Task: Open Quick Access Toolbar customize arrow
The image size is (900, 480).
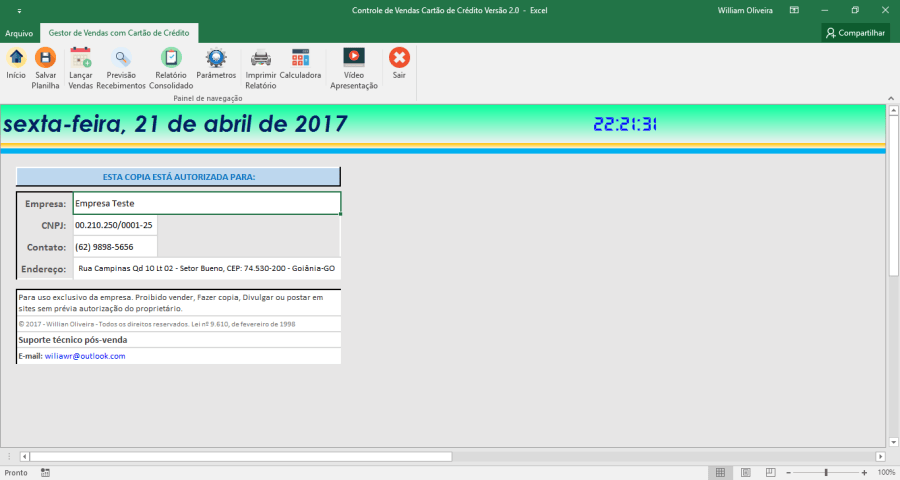Action: [19, 11]
